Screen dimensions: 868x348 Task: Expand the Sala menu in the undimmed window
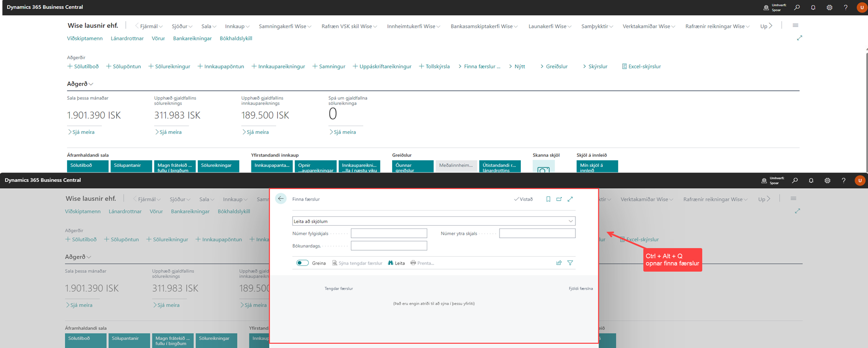point(208,26)
